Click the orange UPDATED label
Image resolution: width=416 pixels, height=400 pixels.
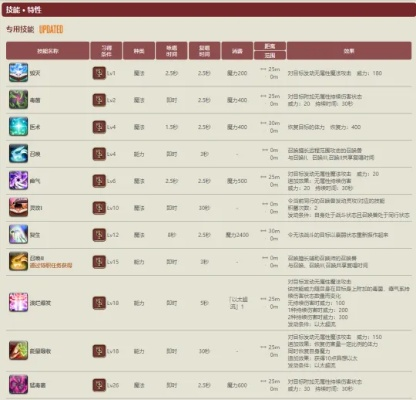pos(51,29)
